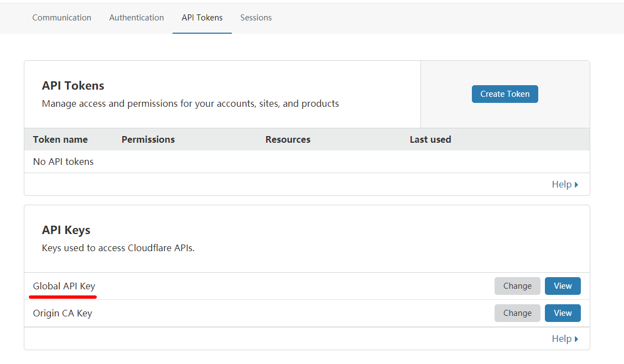Click the Origin CA Key label
The image size is (624, 364).
(63, 313)
